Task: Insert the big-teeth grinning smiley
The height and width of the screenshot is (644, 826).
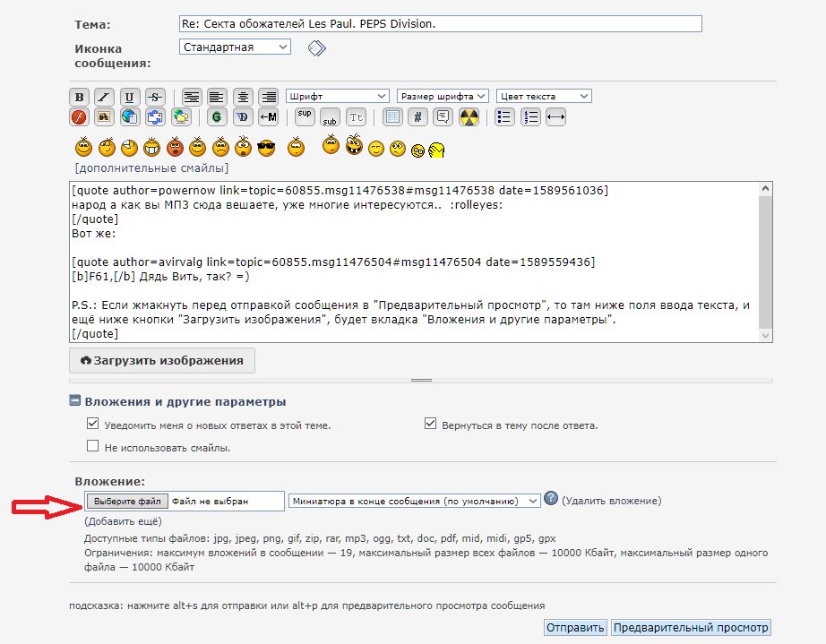Action: [x=151, y=148]
